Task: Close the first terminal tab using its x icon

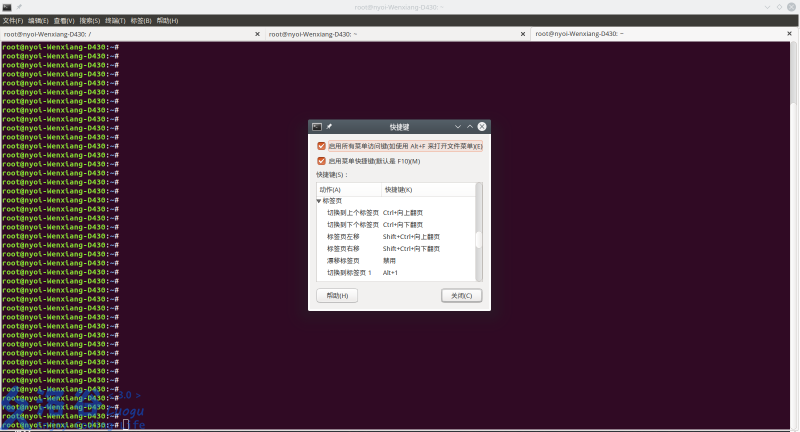Action: pos(257,34)
